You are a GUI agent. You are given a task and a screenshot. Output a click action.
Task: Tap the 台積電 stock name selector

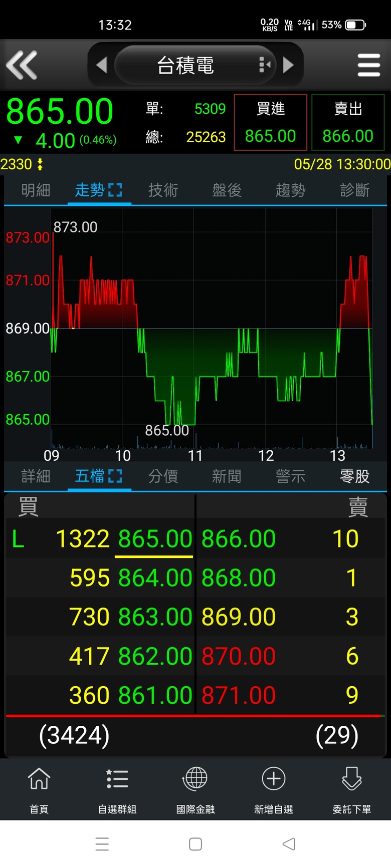195,65
